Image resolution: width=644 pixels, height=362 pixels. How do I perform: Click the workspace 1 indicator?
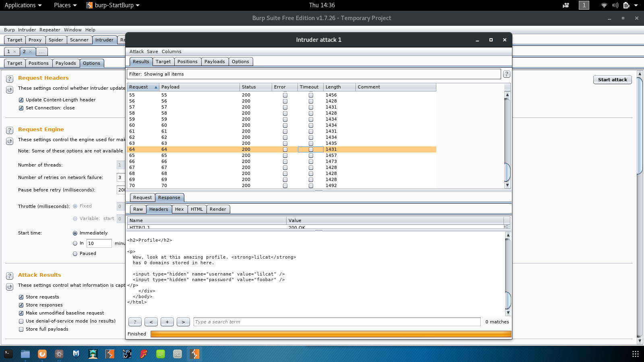pyautogui.click(x=584, y=5)
